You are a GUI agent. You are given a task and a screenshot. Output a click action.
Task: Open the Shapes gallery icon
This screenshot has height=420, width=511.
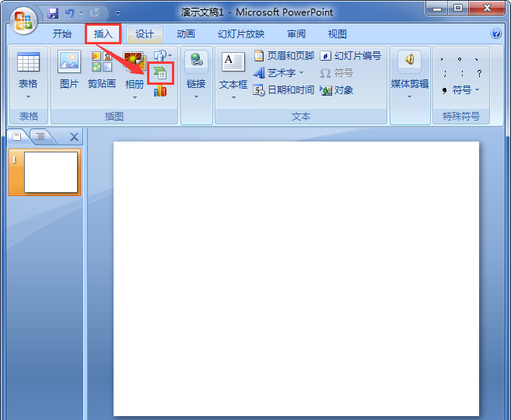click(x=162, y=56)
